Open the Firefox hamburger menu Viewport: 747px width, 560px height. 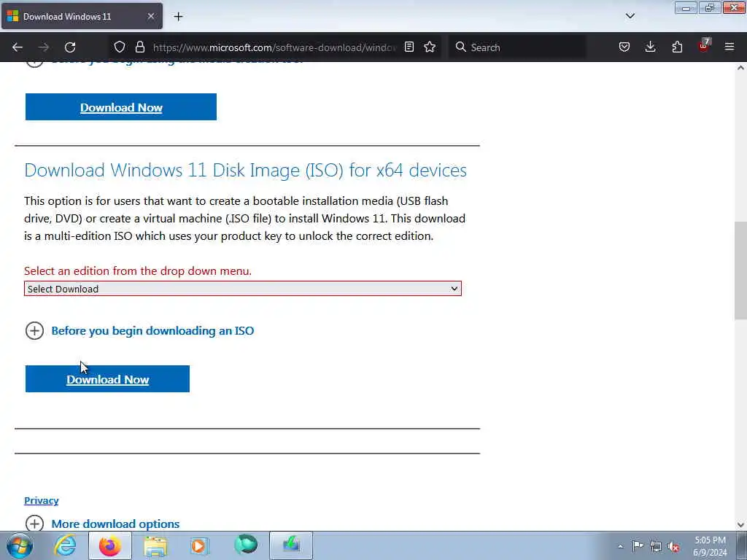[x=729, y=47]
